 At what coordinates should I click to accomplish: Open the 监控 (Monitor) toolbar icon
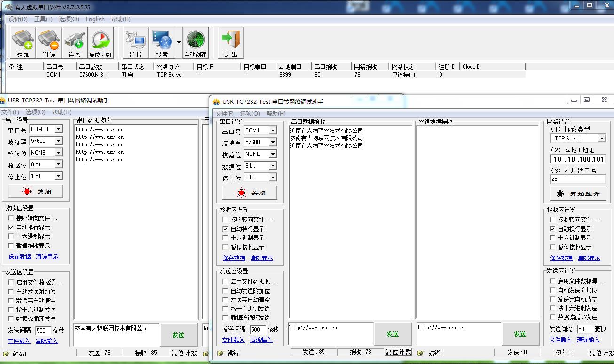point(136,43)
